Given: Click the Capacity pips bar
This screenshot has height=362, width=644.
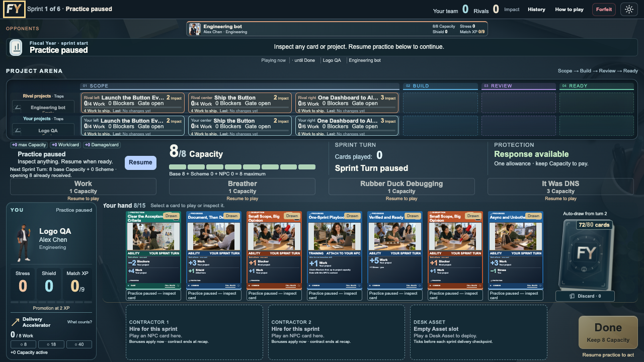Looking at the screenshot, I should [242, 167].
